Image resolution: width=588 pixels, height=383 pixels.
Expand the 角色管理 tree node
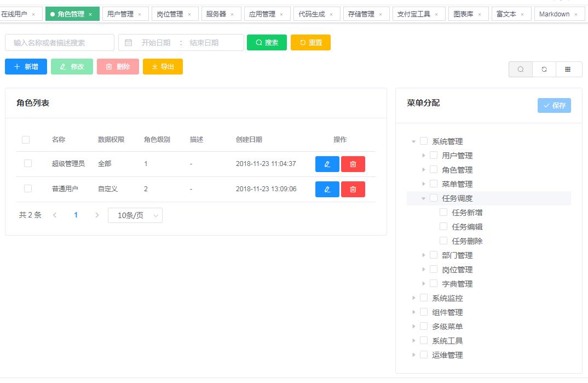[423, 169]
